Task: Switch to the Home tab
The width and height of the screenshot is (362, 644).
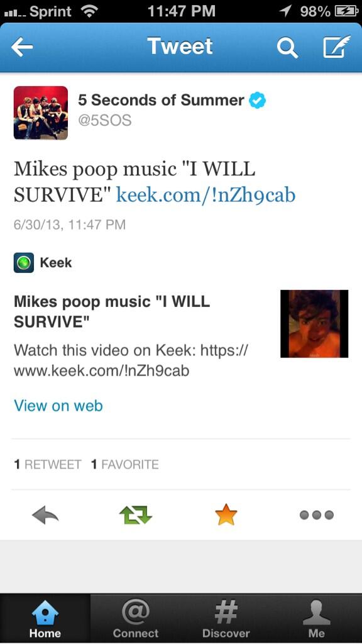Action: 45,619
